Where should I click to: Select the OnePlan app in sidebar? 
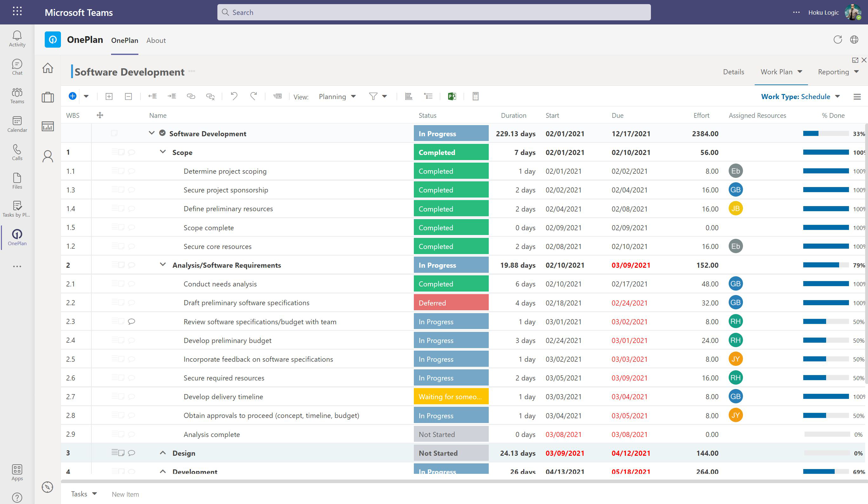17,237
